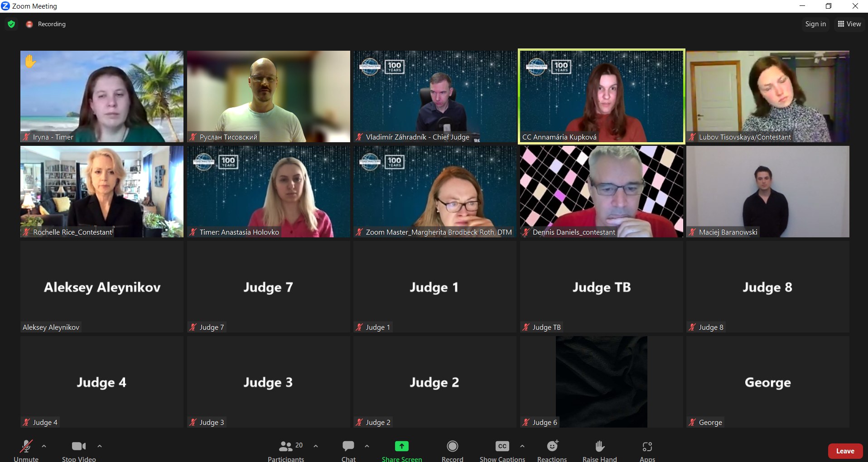The image size is (868, 462).
Task: Expand the chat options caret
Action: (x=367, y=446)
